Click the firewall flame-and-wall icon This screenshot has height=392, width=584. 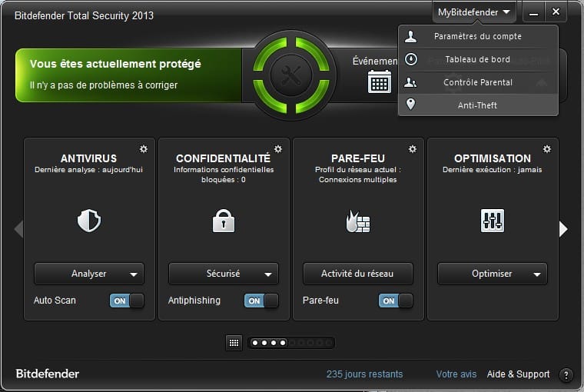(x=358, y=221)
